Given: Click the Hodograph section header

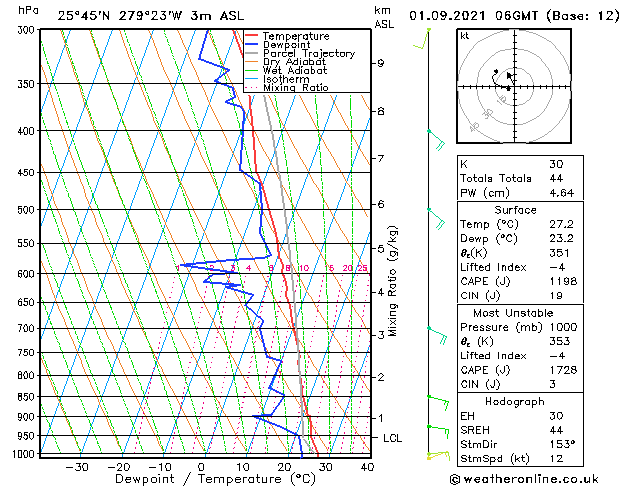Looking at the screenshot, I should tap(515, 401).
